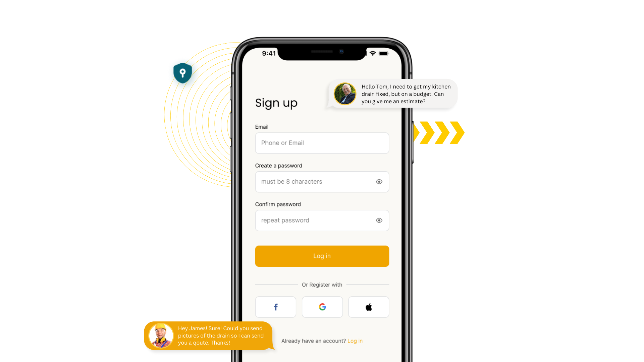
Task: Click the forward chevron arrows icon
Action: 437,131
